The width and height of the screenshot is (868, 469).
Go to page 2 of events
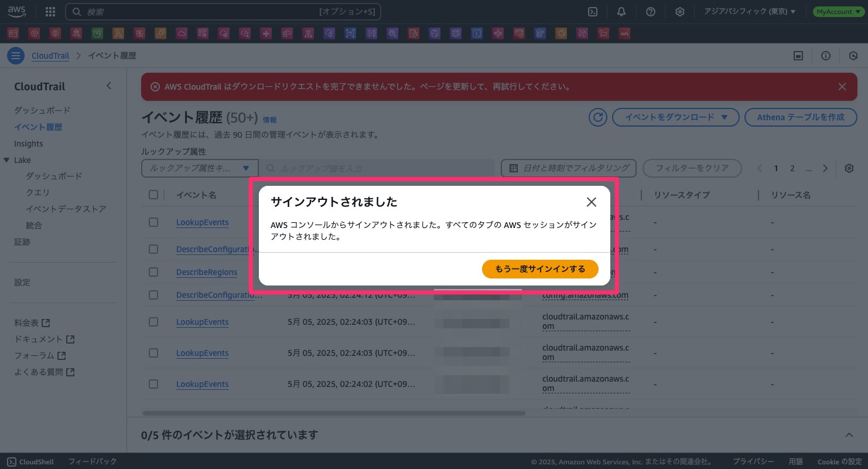(792, 168)
